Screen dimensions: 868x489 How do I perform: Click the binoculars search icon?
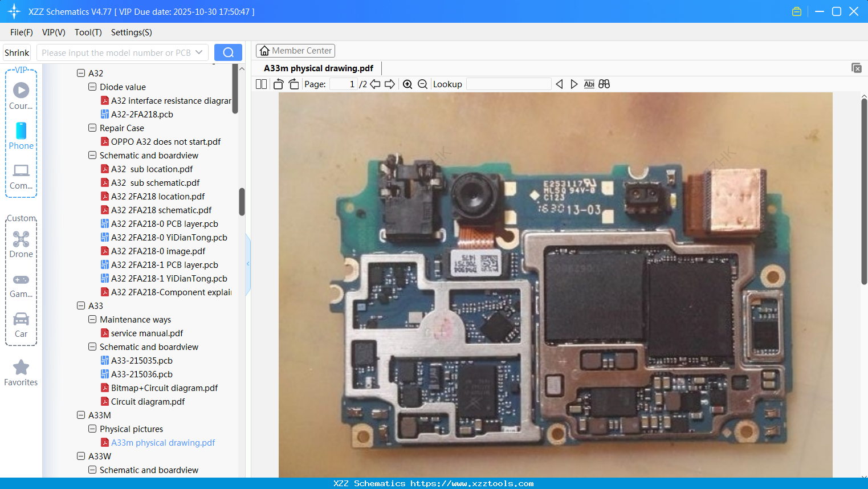coord(604,84)
